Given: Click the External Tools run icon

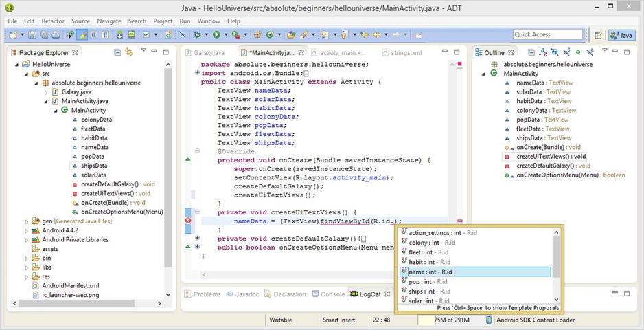Looking at the screenshot, I should coord(235,35).
